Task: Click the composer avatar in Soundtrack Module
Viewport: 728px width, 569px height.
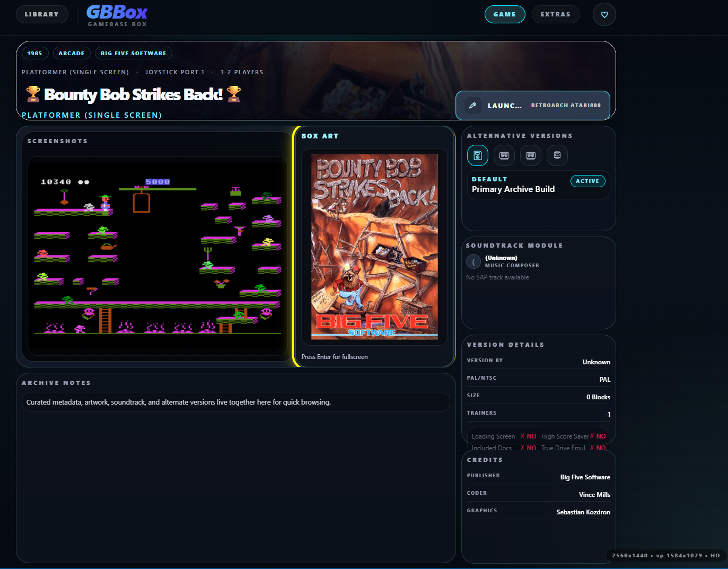Action: 473,261
